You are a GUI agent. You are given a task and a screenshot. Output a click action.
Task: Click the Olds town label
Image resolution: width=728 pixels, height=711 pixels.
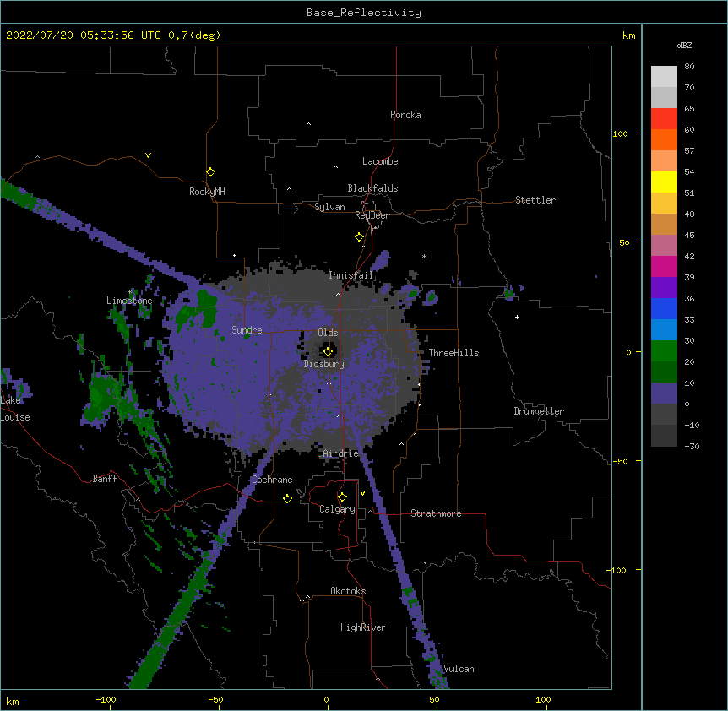point(328,333)
